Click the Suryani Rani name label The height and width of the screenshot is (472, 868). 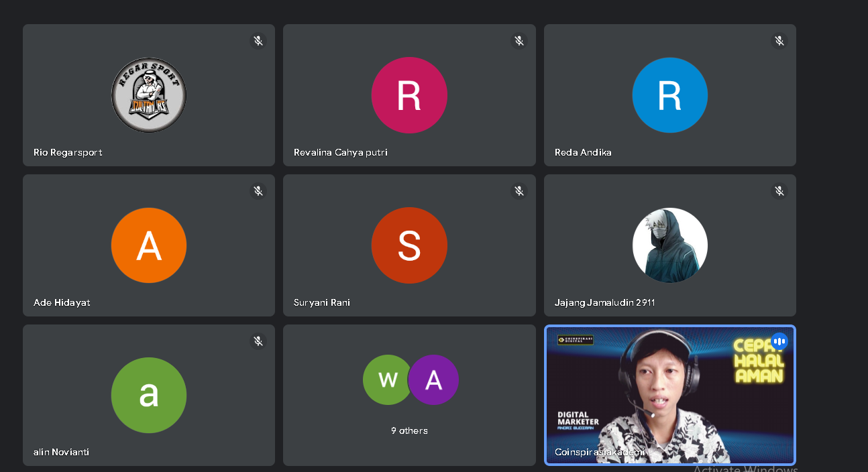coord(322,302)
